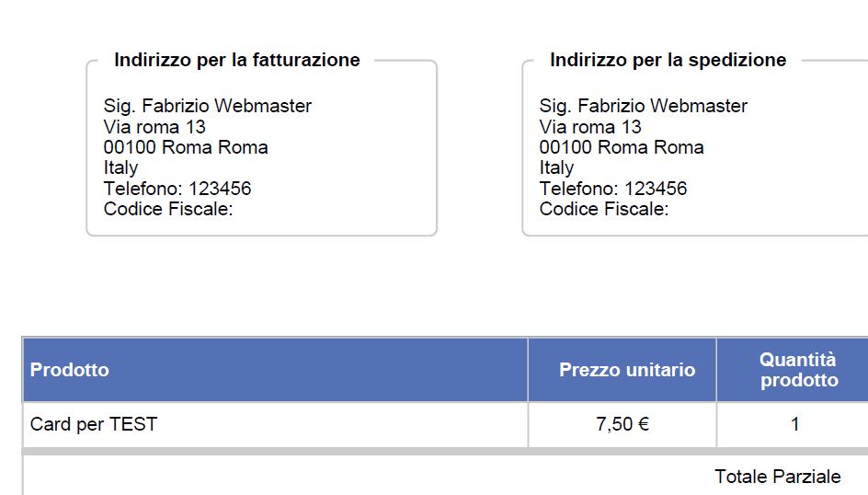Click the shipping Telefono: 123456 line

(612, 189)
